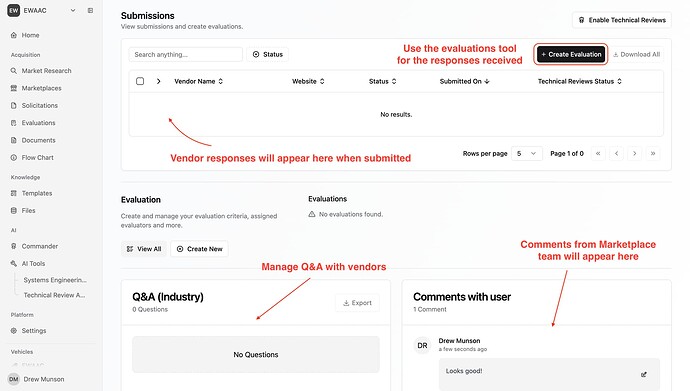Image resolution: width=690 pixels, height=391 pixels.
Task: Click the Create Evaluation button
Action: point(571,55)
